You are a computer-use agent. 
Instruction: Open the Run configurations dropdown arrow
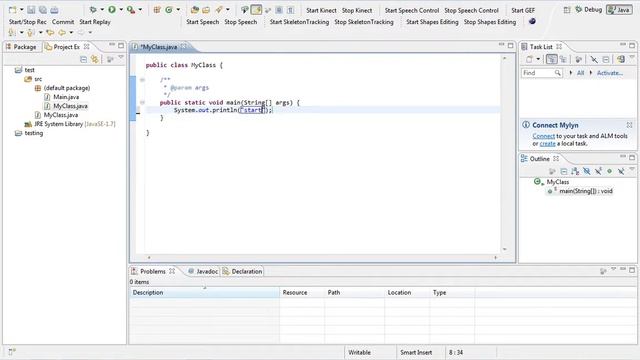[121, 9]
